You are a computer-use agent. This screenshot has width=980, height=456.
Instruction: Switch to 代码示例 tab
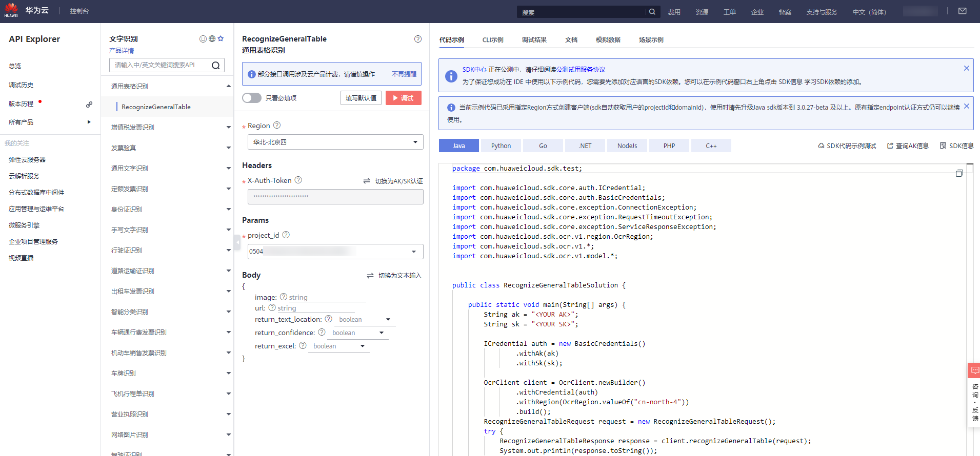coord(452,39)
